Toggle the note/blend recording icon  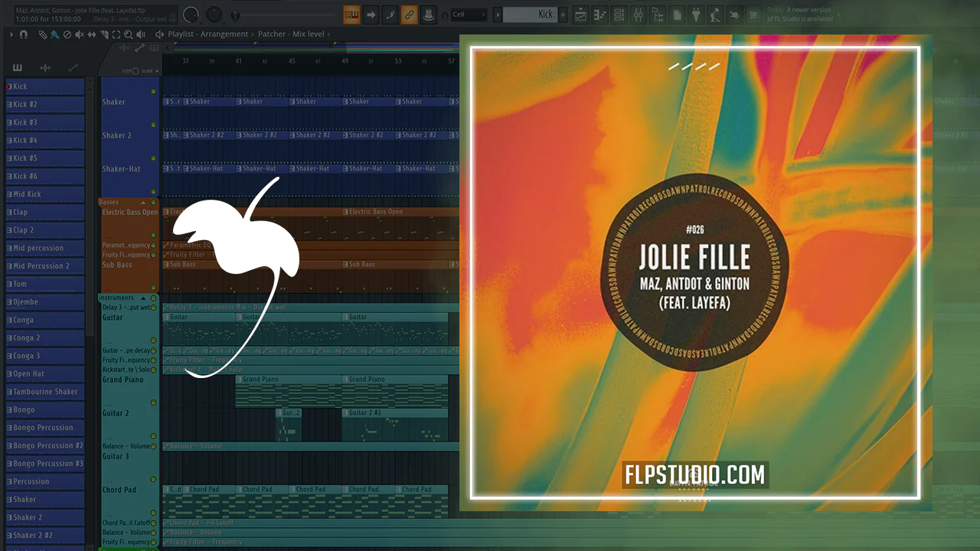(x=390, y=14)
